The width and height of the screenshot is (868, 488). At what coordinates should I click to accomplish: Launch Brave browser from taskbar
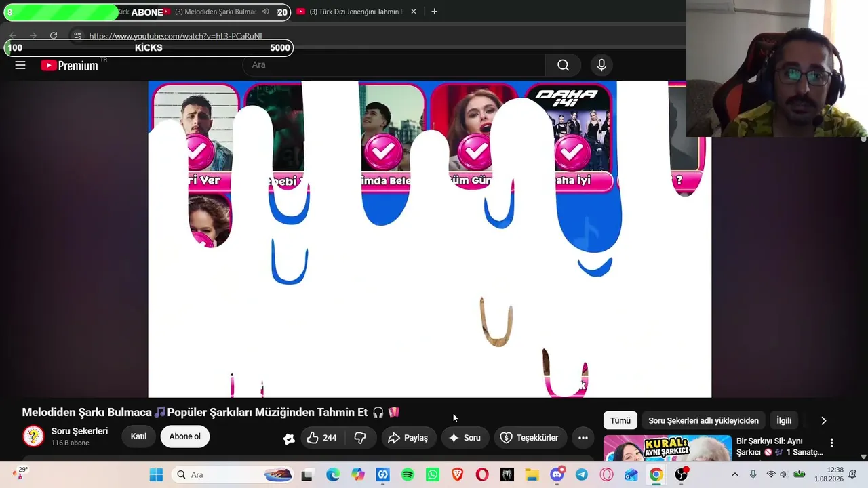pos(458,474)
